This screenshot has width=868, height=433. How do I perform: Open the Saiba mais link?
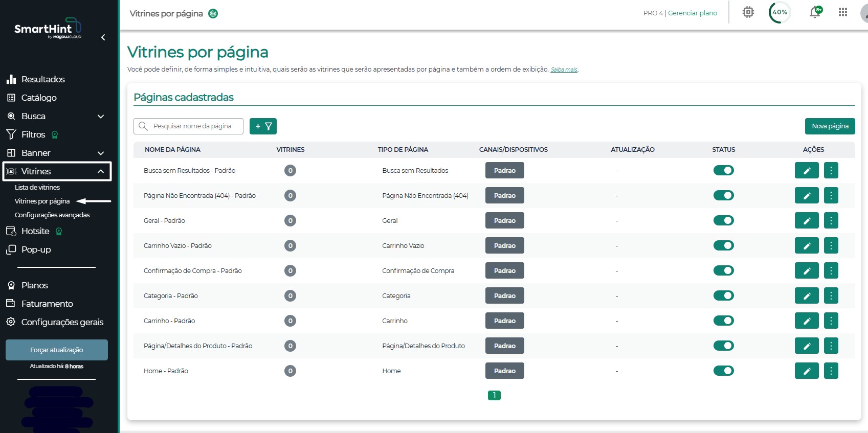tap(564, 70)
